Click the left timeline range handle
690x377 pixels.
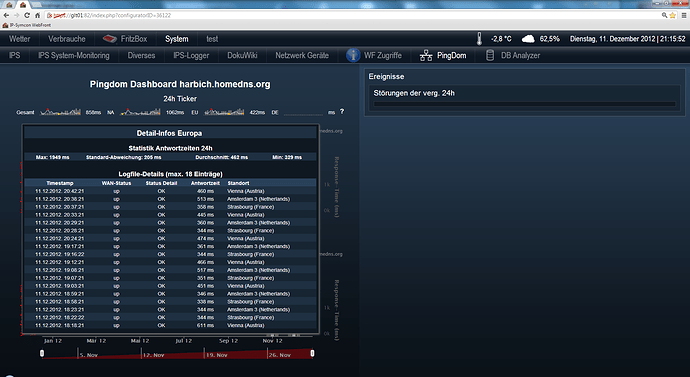click(x=42, y=353)
